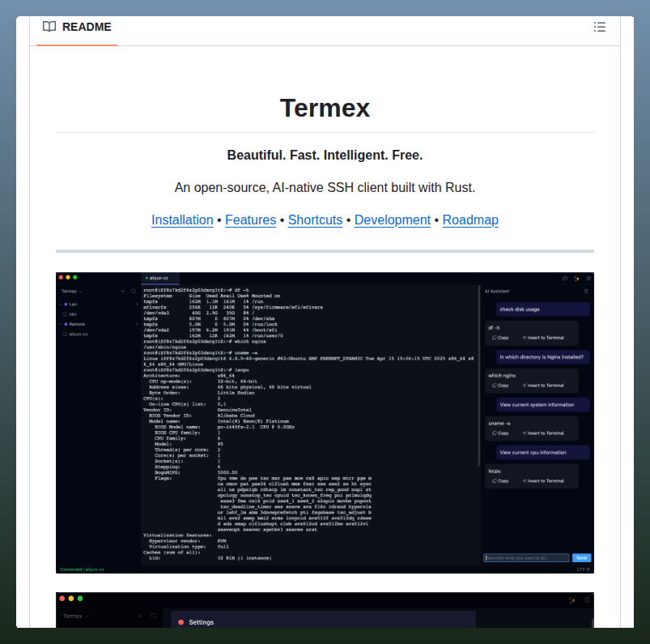The height and width of the screenshot is (644, 650).
Task: Click the folder icon in terminal screenshot toolbar
Action: (565, 279)
